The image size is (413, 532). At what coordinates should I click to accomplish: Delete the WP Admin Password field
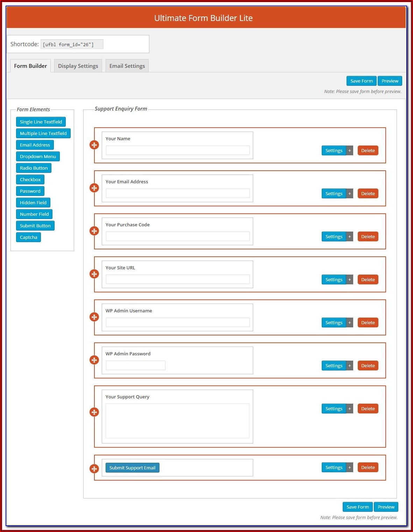368,366
